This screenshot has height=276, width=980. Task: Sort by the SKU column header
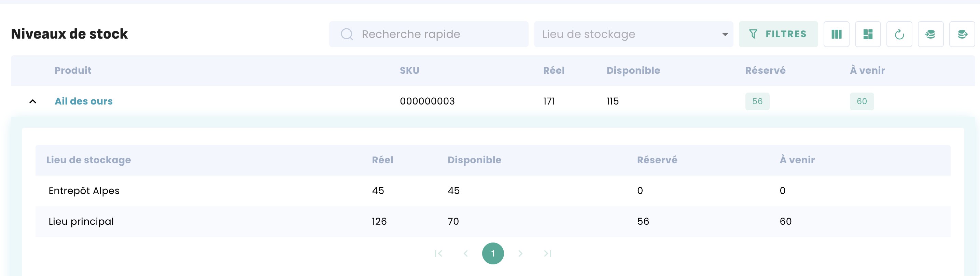(409, 70)
